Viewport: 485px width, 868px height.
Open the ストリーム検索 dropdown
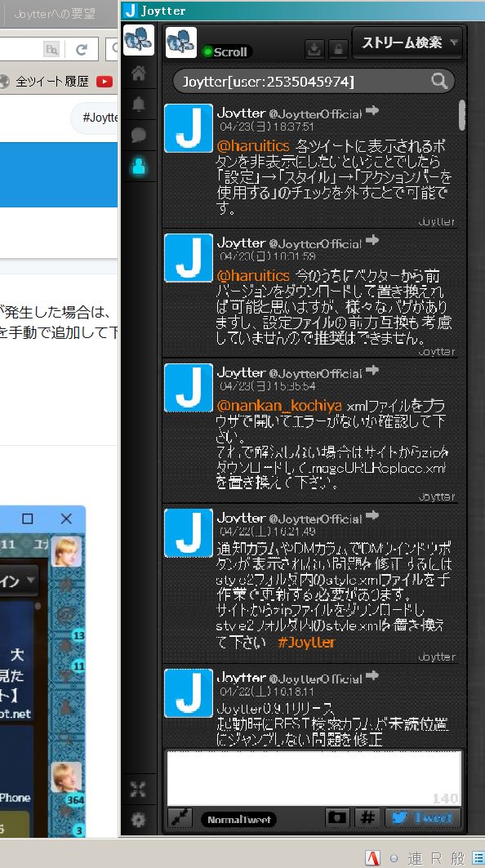[x=407, y=42]
